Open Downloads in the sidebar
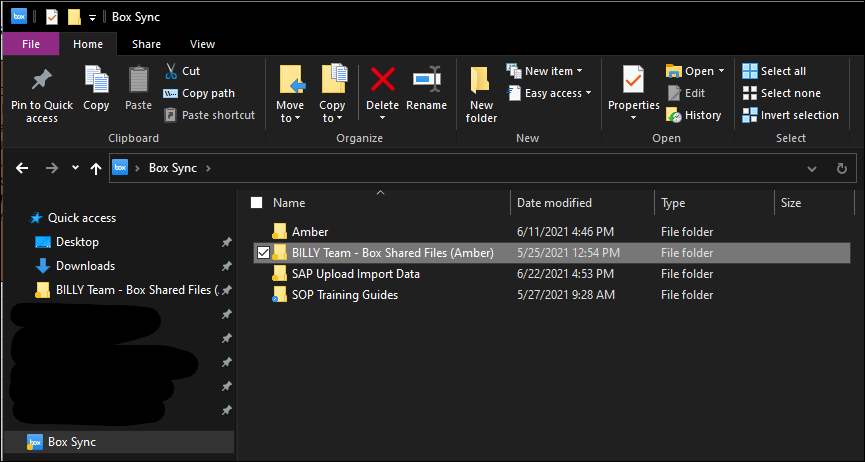The image size is (865, 462). tap(75, 266)
